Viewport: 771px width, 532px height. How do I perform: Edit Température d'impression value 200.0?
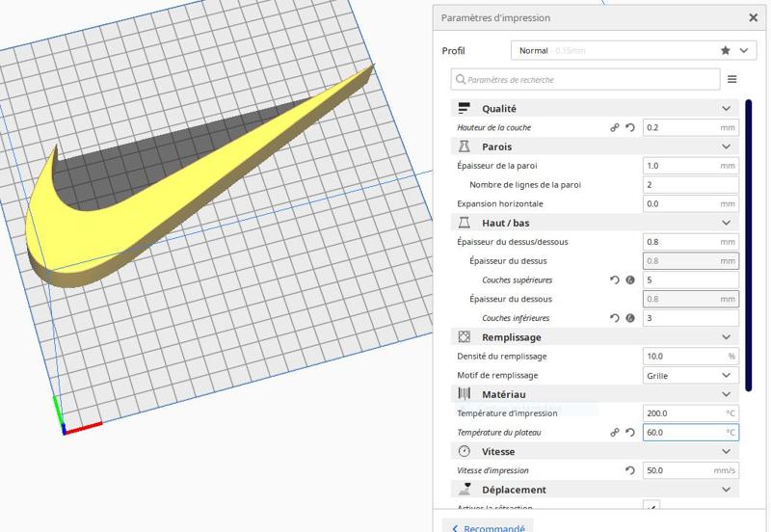pyautogui.click(x=690, y=413)
